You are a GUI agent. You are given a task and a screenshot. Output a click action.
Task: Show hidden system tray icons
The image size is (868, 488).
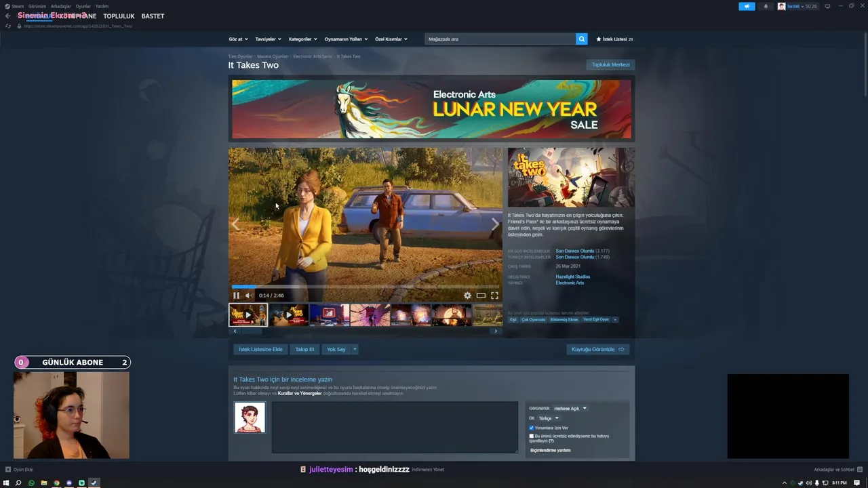785,483
